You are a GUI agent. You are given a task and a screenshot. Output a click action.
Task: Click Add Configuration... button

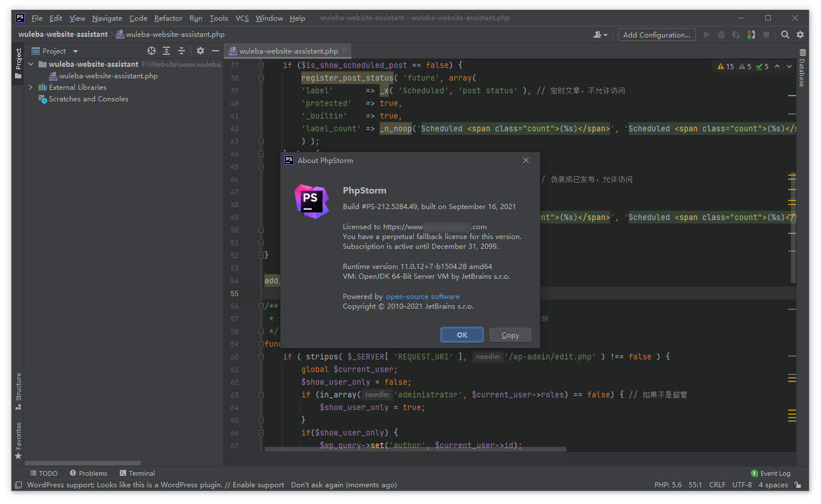point(657,35)
